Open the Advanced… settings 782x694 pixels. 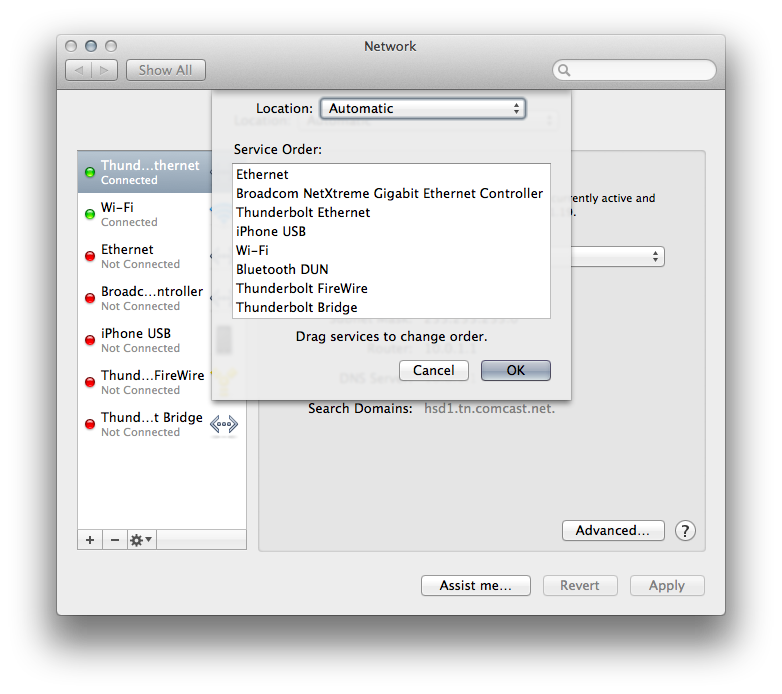point(613,530)
